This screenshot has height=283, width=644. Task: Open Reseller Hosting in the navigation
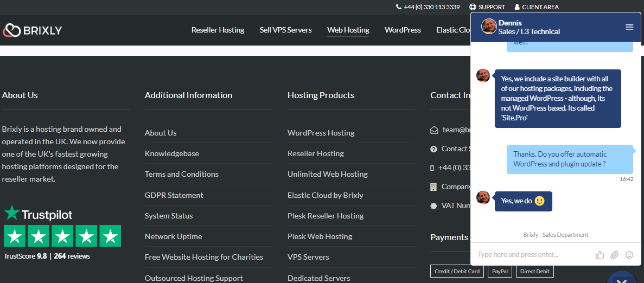pyautogui.click(x=218, y=30)
